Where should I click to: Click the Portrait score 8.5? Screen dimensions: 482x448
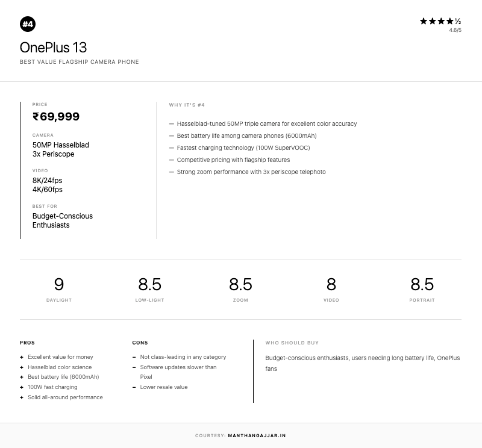[x=422, y=284]
